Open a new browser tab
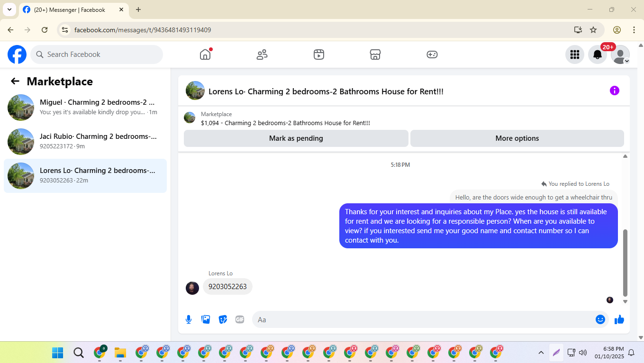Screen dimensions: 644x363 click(138, 9)
